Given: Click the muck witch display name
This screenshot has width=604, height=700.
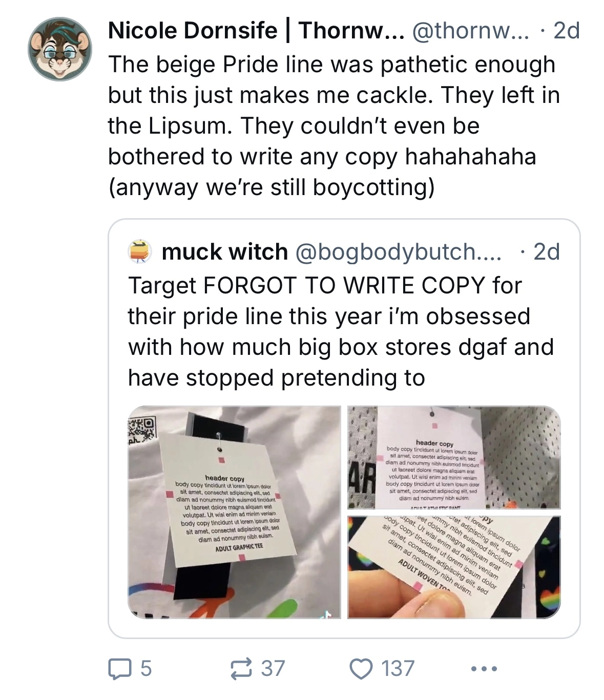Looking at the screenshot, I should (225, 251).
